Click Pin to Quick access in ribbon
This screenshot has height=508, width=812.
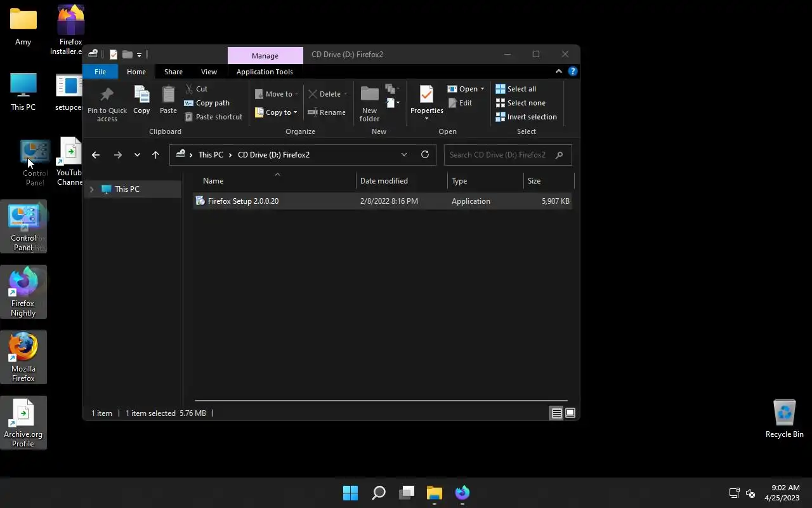tap(107, 105)
